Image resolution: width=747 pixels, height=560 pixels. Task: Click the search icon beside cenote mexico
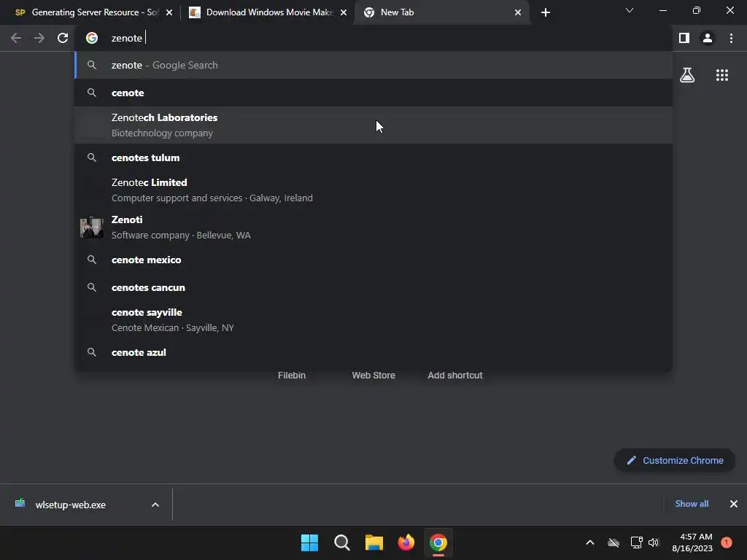click(92, 260)
